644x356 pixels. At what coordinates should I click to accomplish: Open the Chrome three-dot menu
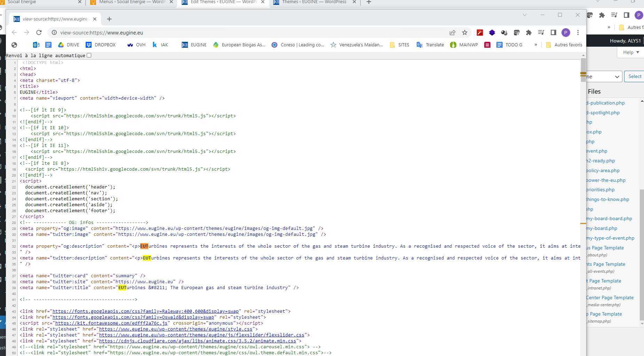[x=578, y=32]
